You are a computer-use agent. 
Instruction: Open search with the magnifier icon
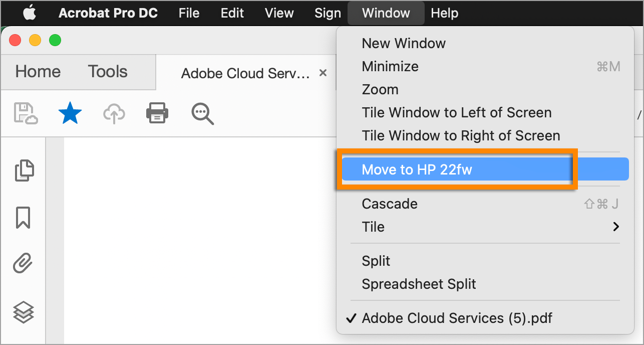pos(202,113)
